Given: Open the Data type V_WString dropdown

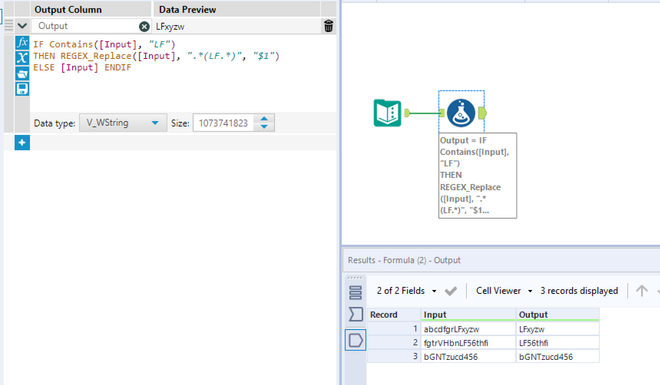Looking at the screenshot, I should (x=123, y=123).
